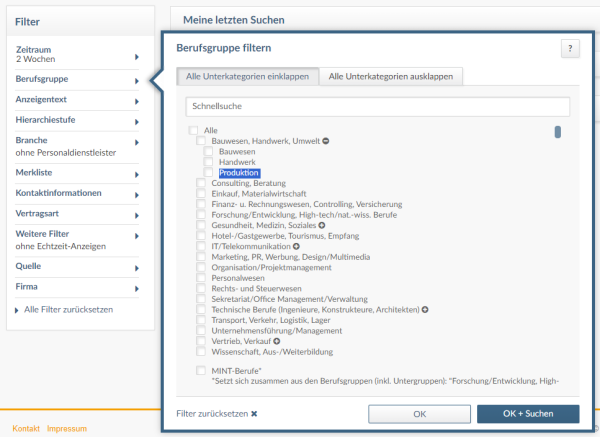Check Forschung/Entwicklung checkbox
The height and width of the screenshot is (437, 600).
[201, 215]
